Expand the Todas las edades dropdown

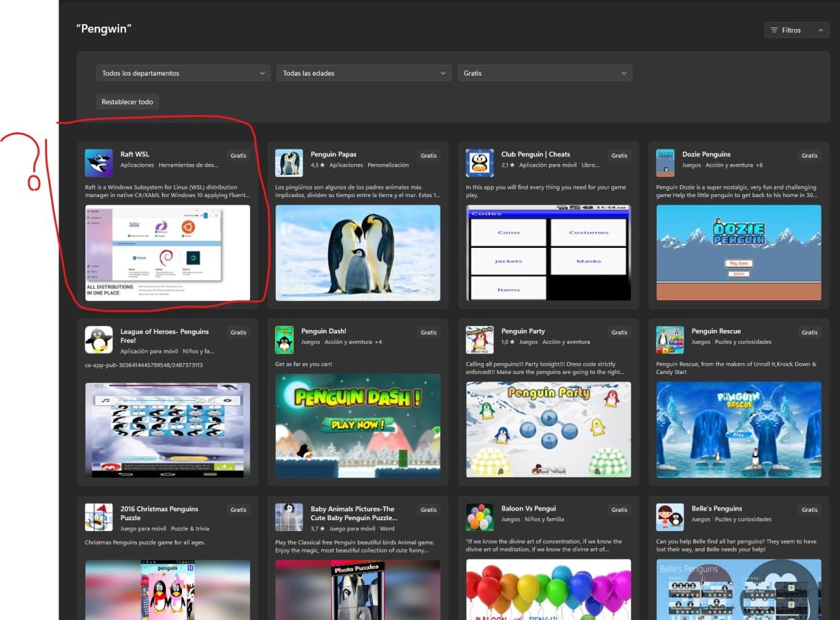click(364, 73)
